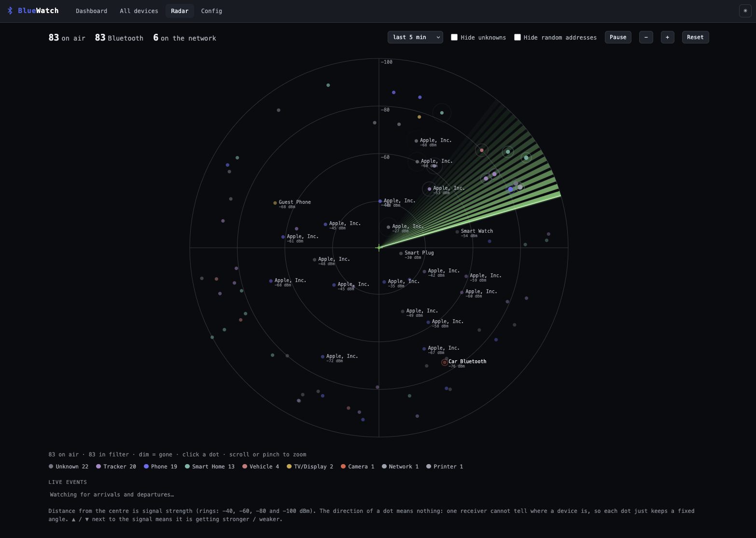Click the Apple, Inc. dot at −42 dBm
This screenshot has height=538, width=756.
click(x=424, y=271)
